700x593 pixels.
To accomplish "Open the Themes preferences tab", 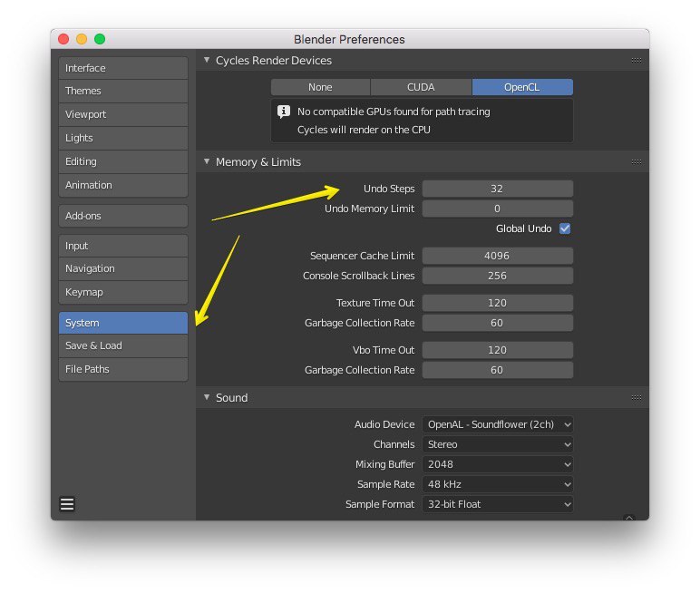I will 123,91.
